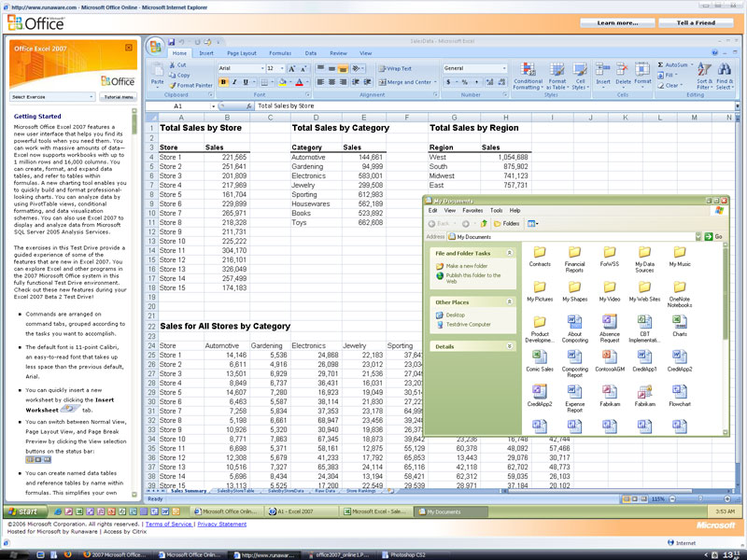Open Cell Styles gallery
Image resolution: width=747 pixels, height=560 pixels.
[x=580, y=76]
